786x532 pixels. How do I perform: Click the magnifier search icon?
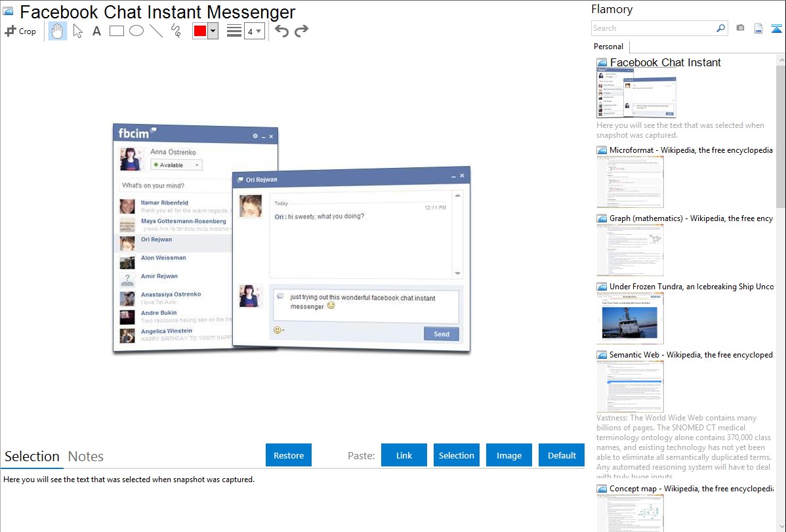pyautogui.click(x=720, y=28)
